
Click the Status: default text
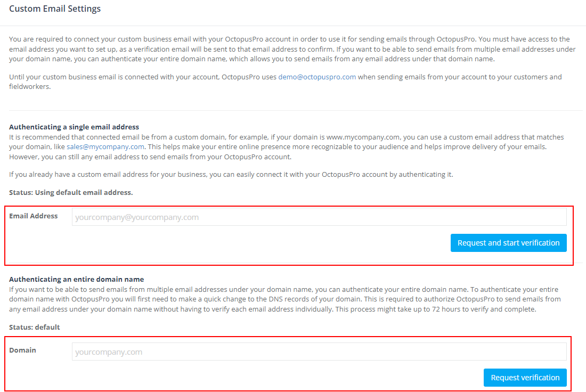(35, 327)
